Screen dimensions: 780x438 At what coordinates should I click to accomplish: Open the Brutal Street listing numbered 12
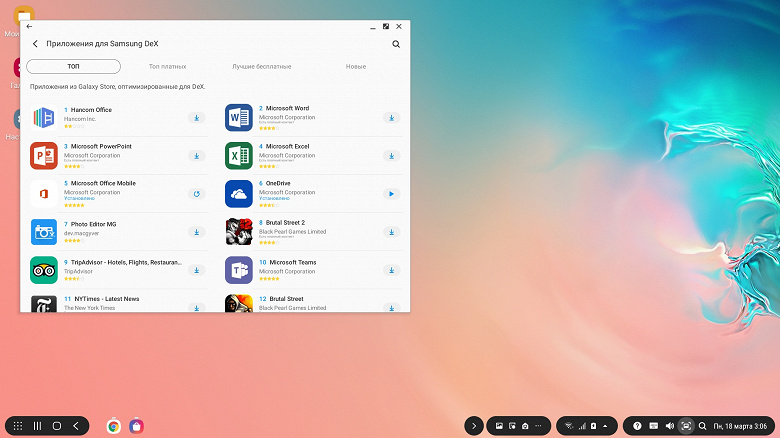pos(287,299)
